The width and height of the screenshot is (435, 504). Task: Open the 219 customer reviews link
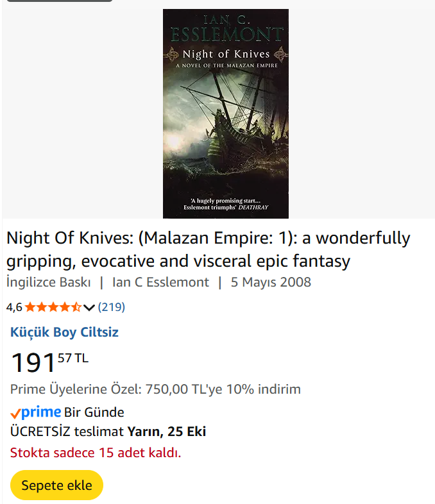pos(112,307)
